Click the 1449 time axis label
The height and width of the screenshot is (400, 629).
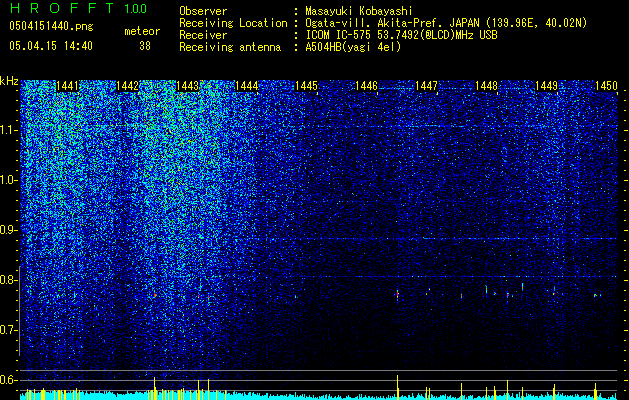pos(546,86)
